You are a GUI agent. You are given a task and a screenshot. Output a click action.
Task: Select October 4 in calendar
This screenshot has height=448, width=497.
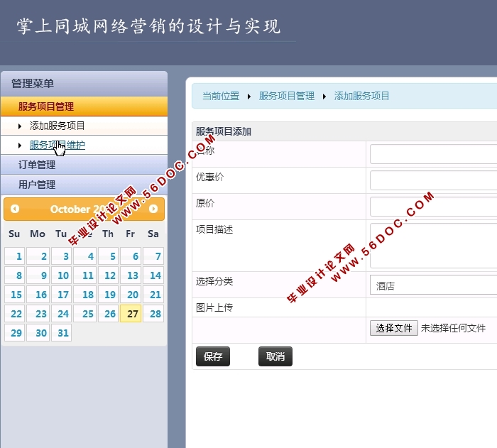click(x=85, y=256)
